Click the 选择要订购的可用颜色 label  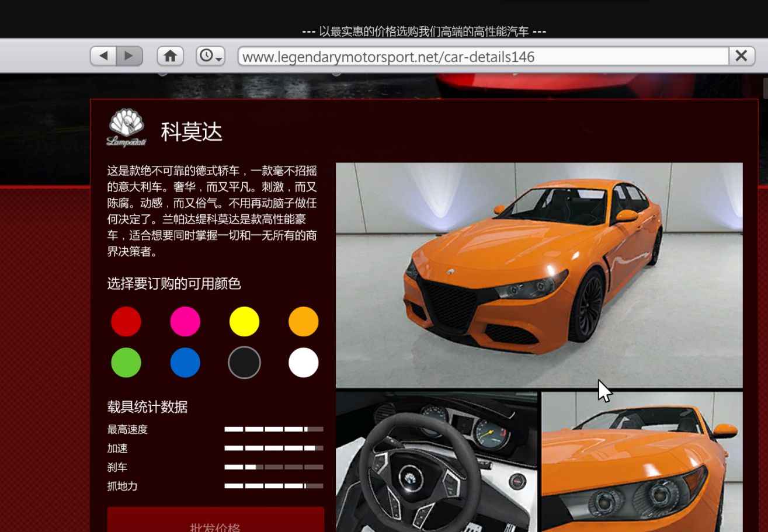point(174,284)
